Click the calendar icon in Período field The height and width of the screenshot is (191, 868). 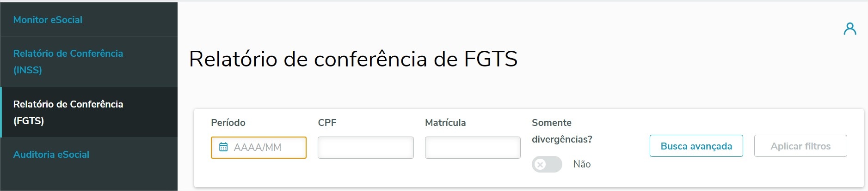tap(223, 147)
